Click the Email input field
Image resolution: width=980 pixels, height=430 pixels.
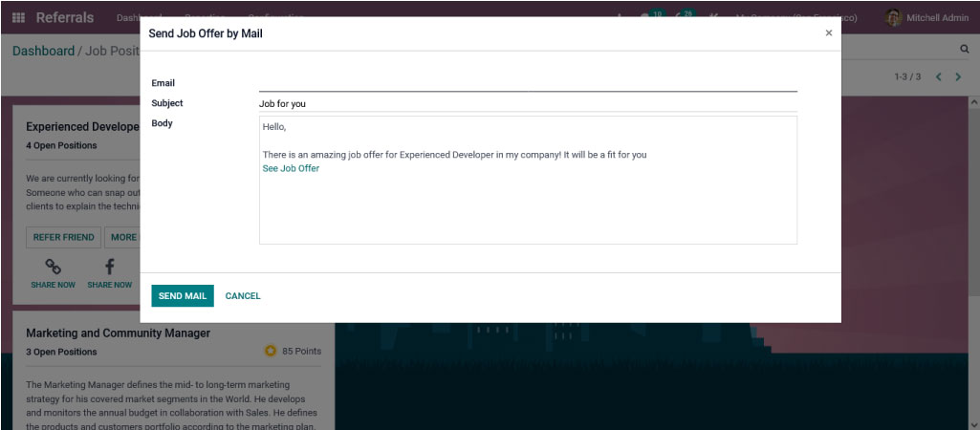coord(528,84)
